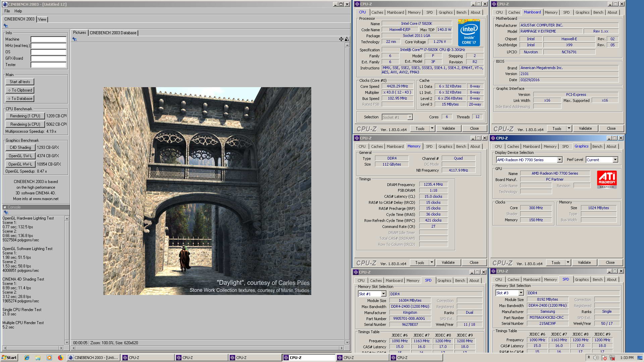
Task: Click the rendered Daylight castle picture
Action: (207, 191)
